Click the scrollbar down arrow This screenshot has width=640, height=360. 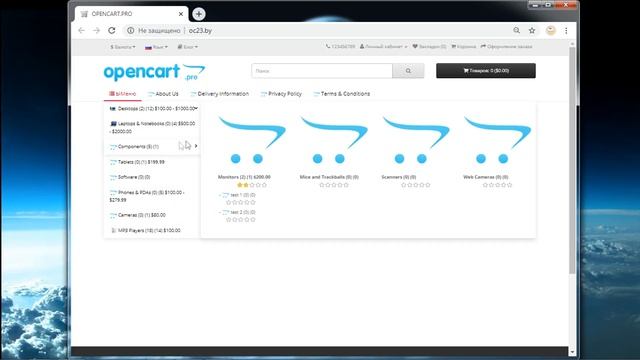click(x=572, y=352)
